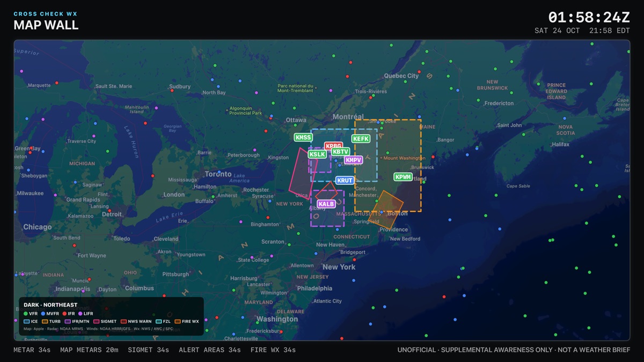Click the Sault Ste. Marie label
The height and width of the screenshot is (362, 644).
pos(113,86)
